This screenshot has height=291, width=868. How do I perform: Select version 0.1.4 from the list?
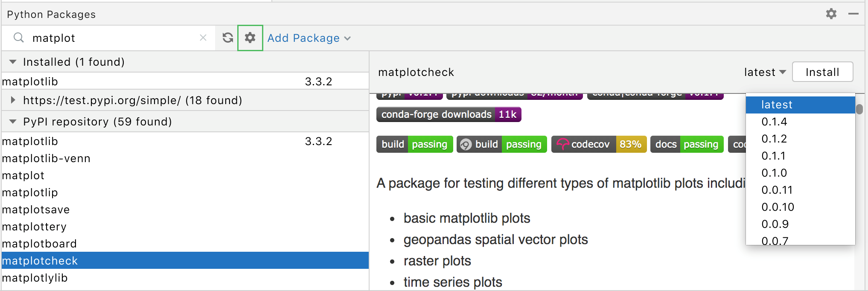click(774, 122)
